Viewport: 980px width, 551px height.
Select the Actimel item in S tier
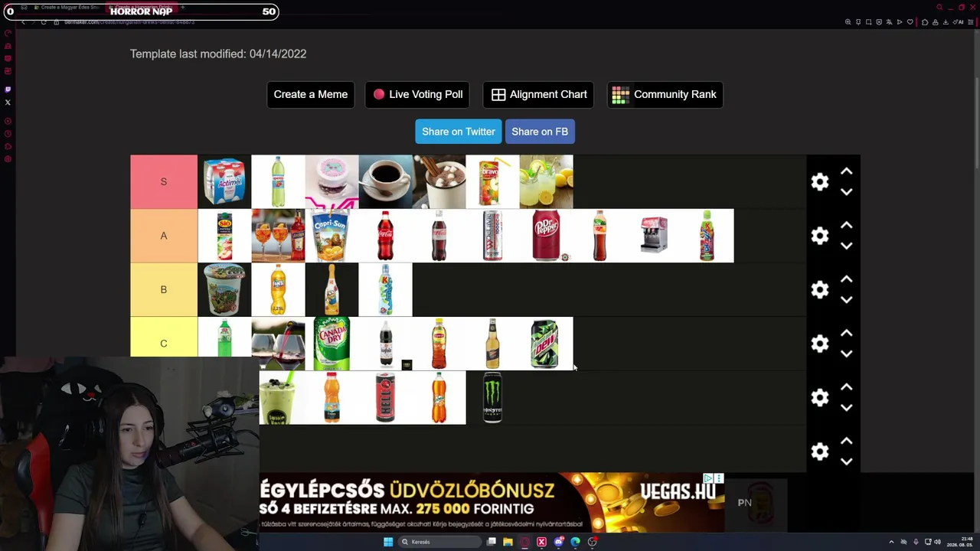[x=224, y=182]
